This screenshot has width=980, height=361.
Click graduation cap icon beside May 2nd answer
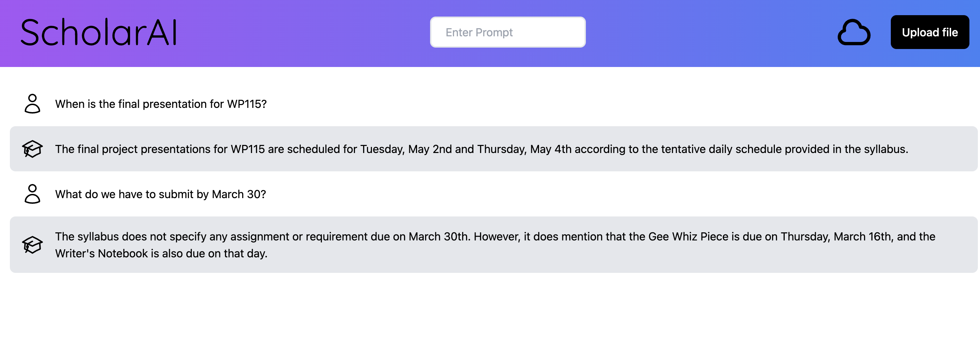coord(32,149)
